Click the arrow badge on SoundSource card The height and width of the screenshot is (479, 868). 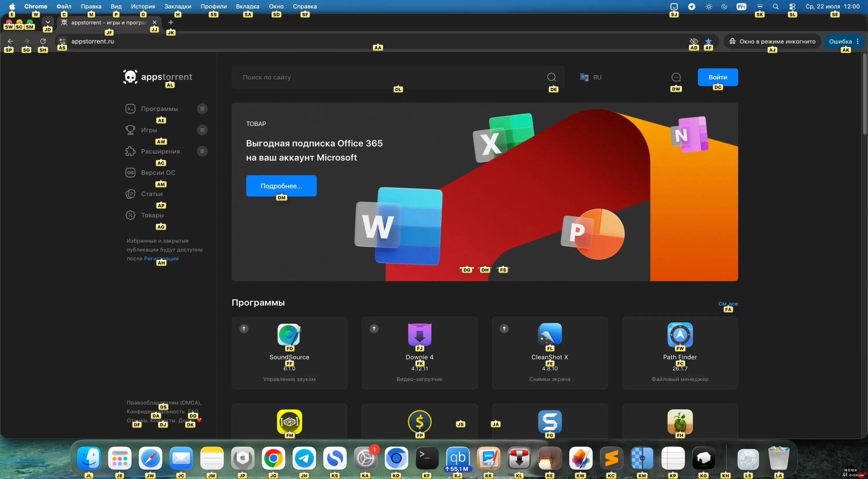(x=244, y=328)
